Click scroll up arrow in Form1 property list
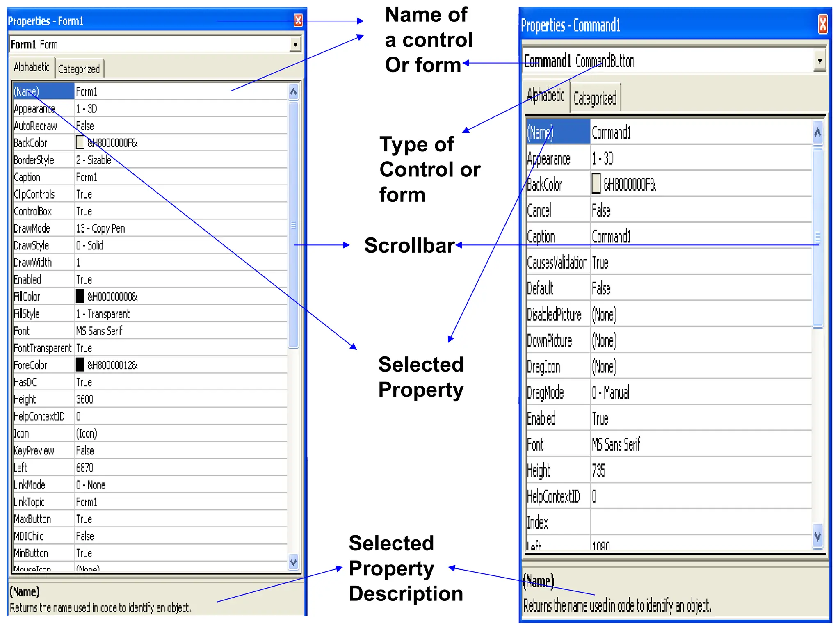This screenshot has width=840, height=630. (x=293, y=92)
